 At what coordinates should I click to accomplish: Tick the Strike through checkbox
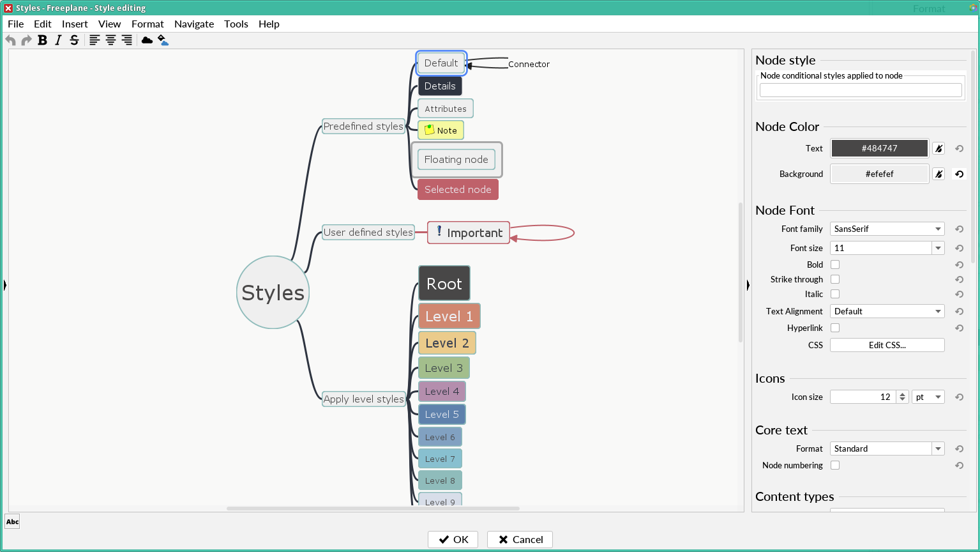pos(835,279)
